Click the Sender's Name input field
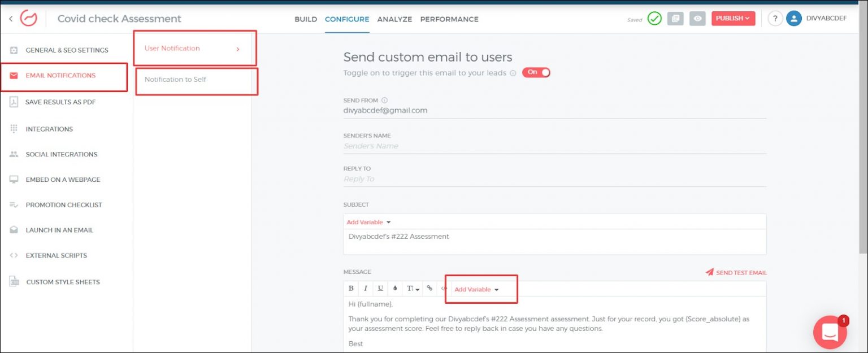This screenshot has width=868, height=353. coord(554,146)
